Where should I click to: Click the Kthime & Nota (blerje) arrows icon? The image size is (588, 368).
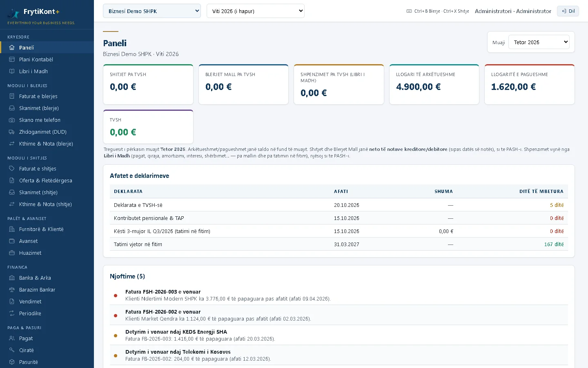click(12, 144)
